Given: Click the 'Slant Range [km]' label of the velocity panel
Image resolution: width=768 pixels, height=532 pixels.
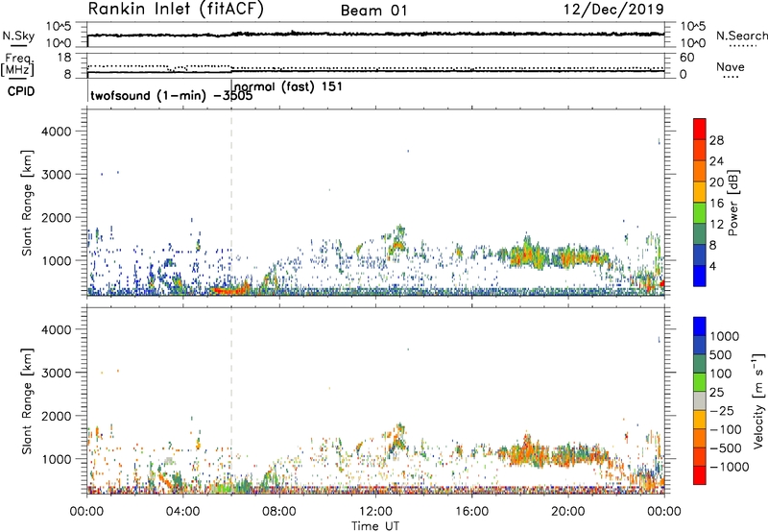Looking at the screenshot, I should click(x=27, y=401).
